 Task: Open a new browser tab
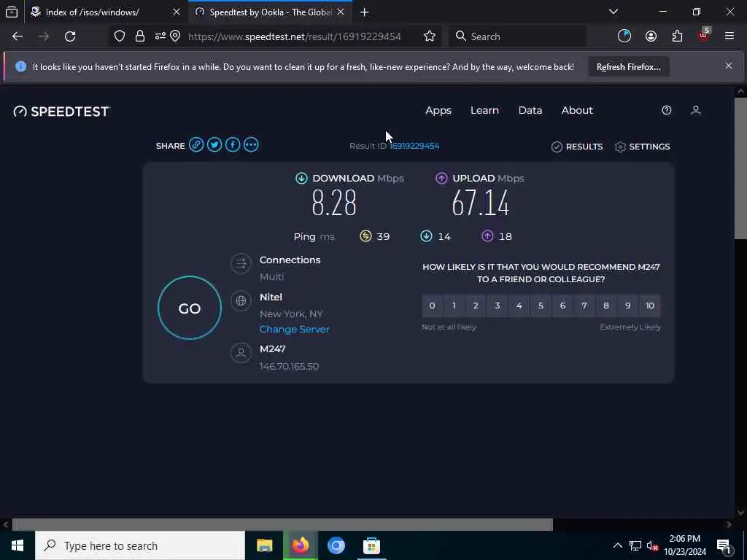365,12
